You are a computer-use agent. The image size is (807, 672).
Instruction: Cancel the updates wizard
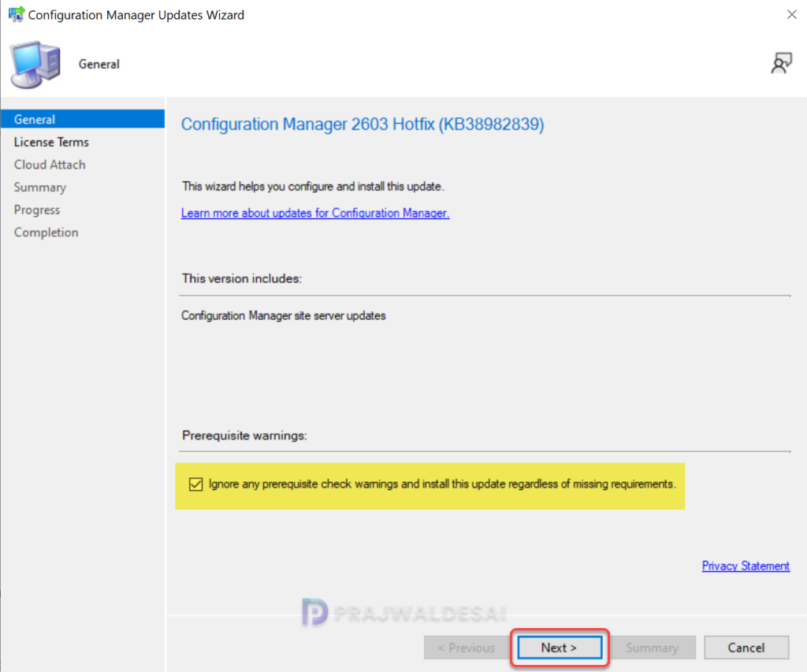point(746,648)
